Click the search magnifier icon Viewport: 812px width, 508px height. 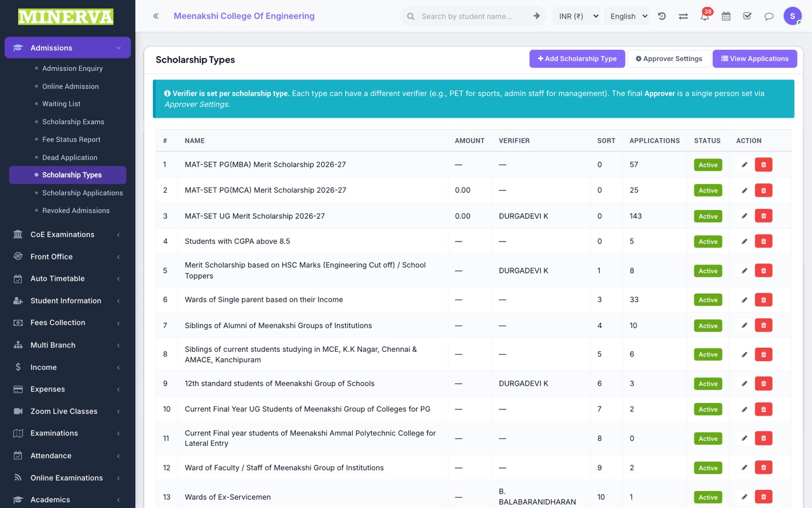click(x=411, y=16)
